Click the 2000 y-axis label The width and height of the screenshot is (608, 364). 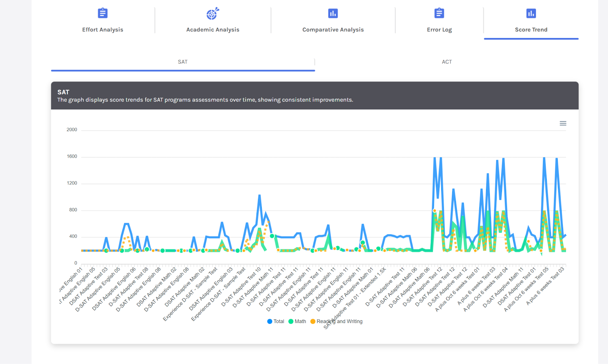point(72,130)
